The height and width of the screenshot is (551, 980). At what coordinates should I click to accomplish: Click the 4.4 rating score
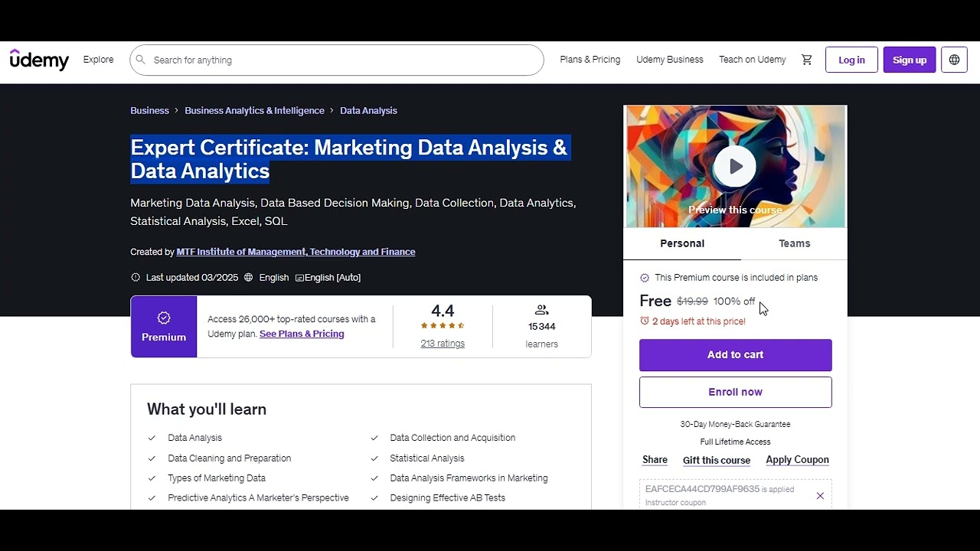443,311
